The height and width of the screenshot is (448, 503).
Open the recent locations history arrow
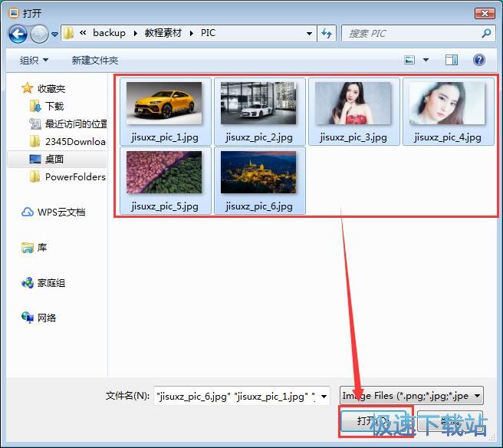pyautogui.click(x=55, y=34)
